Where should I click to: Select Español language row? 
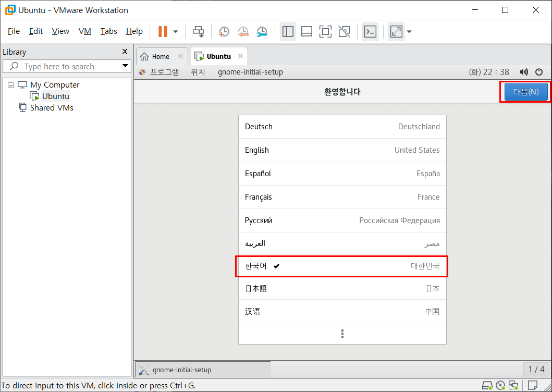[342, 174]
